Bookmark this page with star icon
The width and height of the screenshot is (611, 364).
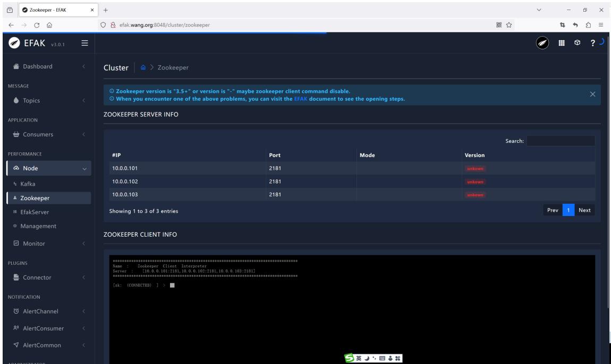(509, 25)
